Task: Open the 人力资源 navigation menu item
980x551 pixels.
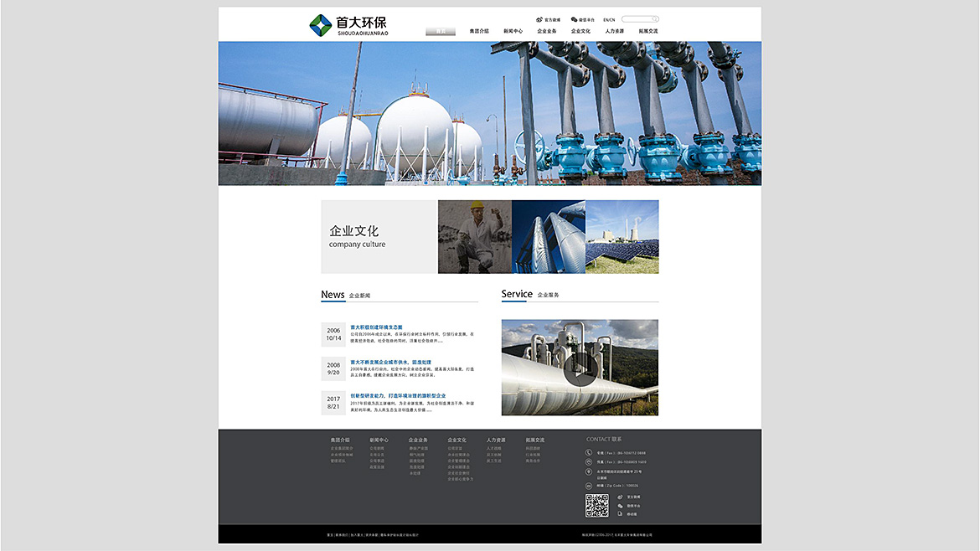Action: (615, 31)
